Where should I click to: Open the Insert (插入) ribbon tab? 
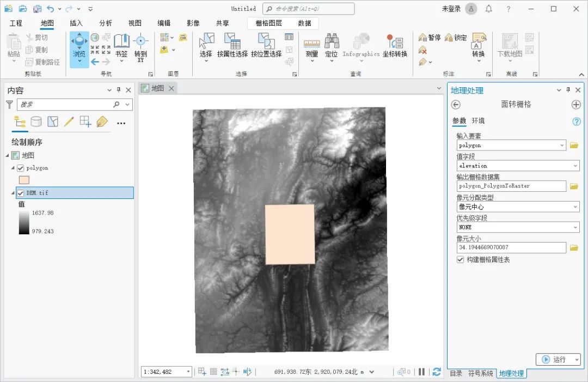[x=76, y=23]
